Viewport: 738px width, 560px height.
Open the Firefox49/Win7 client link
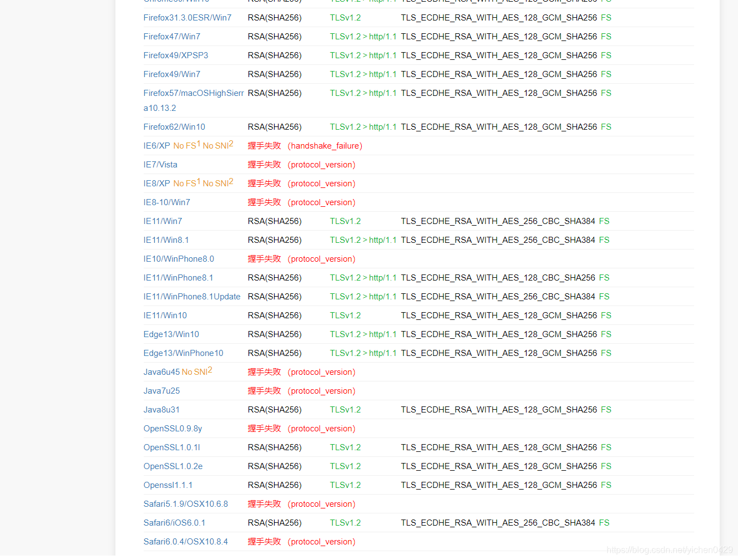click(x=172, y=74)
